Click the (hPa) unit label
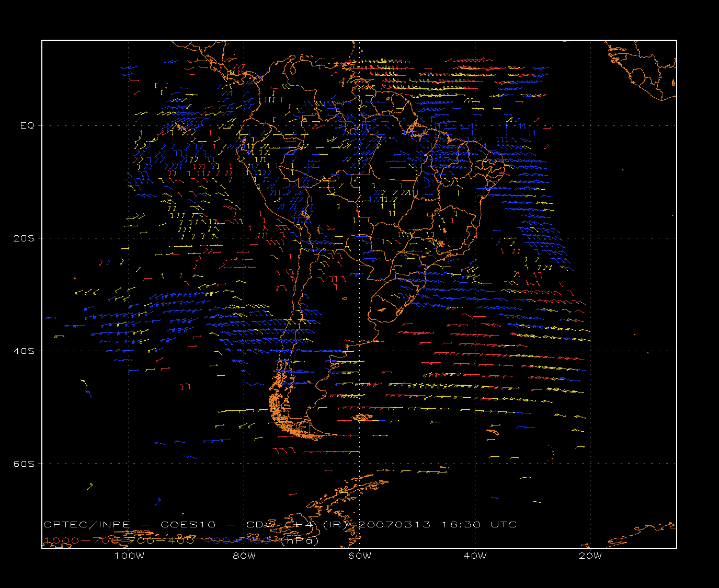The image size is (719, 588). tap(299, 540)
